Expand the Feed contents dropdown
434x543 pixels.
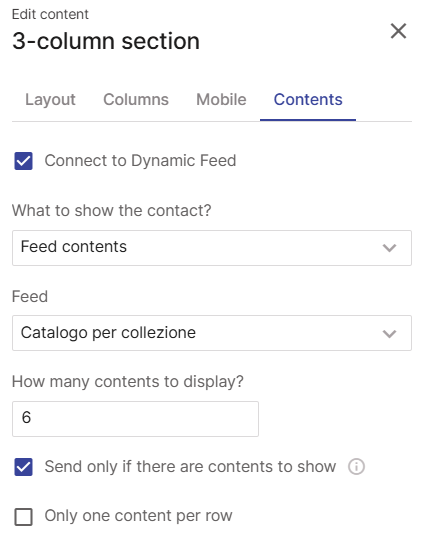(212, 248)
